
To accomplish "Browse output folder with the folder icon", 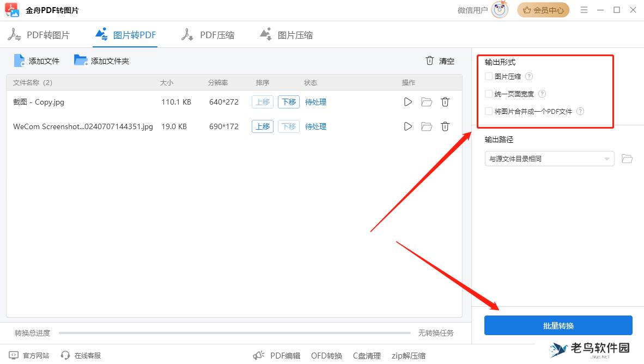I will (x=627, y=159).
